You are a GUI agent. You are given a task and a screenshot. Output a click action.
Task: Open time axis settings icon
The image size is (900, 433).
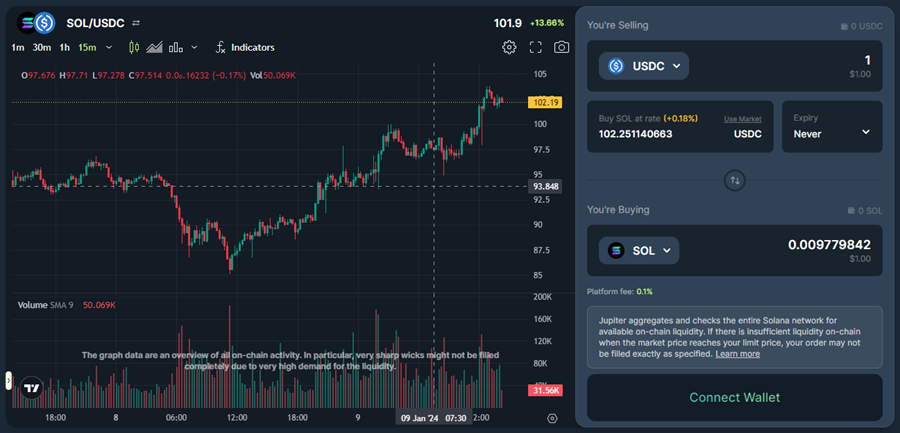[x=552, y=418]
